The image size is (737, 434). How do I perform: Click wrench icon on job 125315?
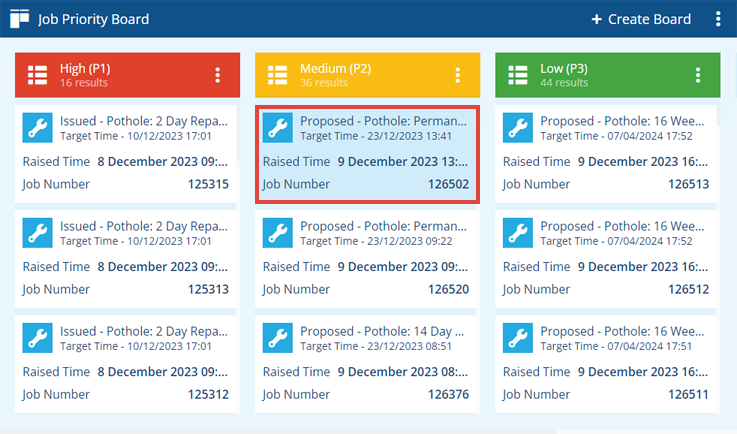coord(37,127)
